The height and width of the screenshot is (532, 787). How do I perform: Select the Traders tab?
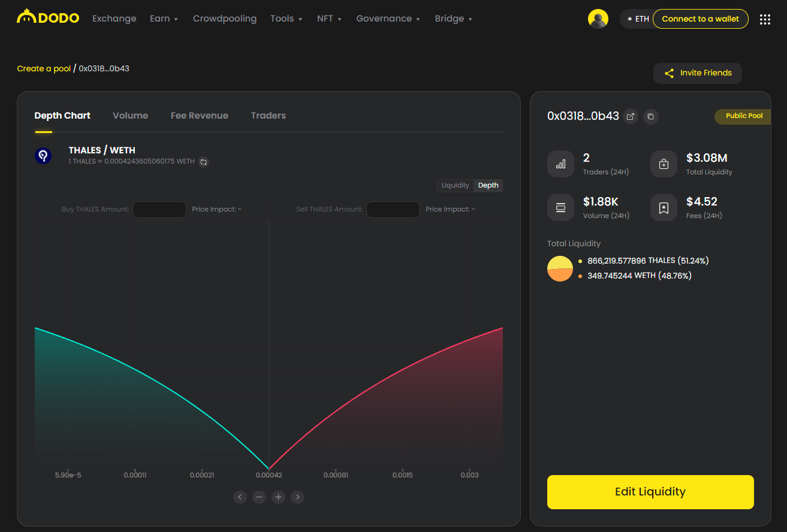pyautogui.click(x=269, y=116)
